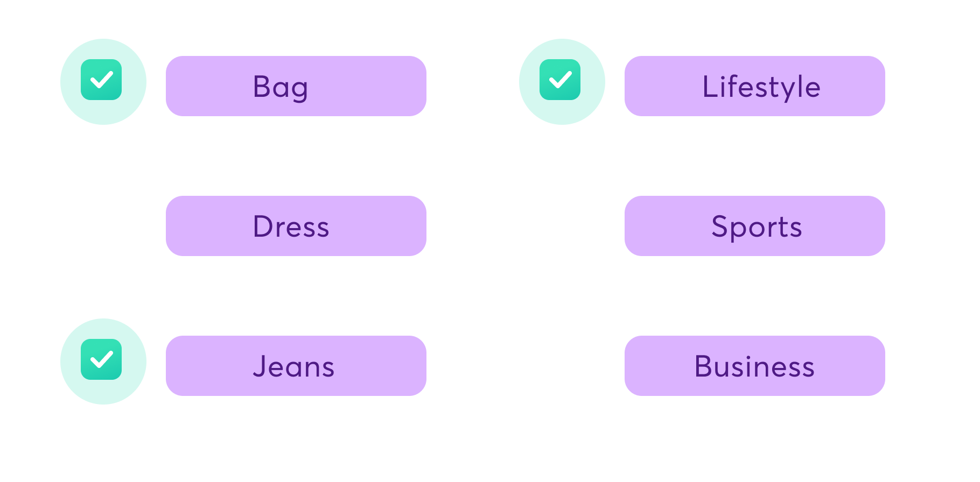Uncheck the green checkbox beside Bag
Viewport: 980px width, 482px height.
click(x=101, y=80)
